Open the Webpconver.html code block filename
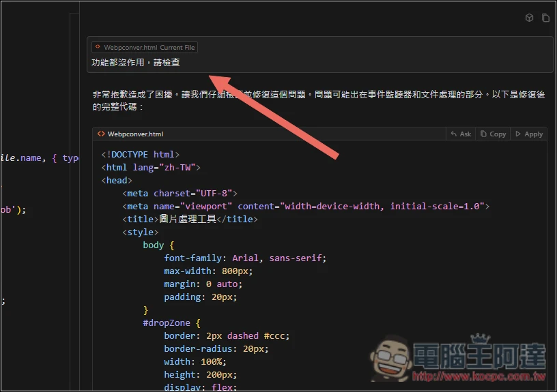This screenshot has width=557, height=392. 135,134
